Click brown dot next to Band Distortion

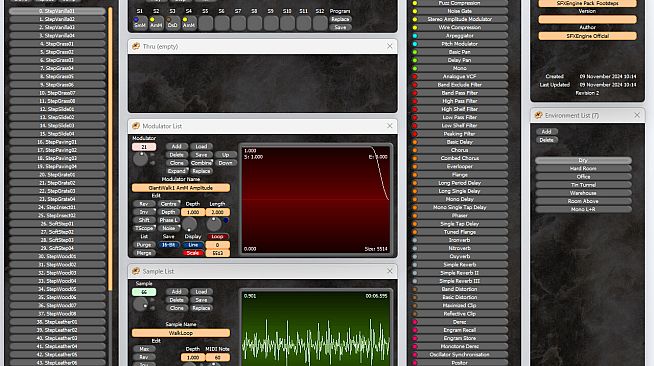[415, 289]
